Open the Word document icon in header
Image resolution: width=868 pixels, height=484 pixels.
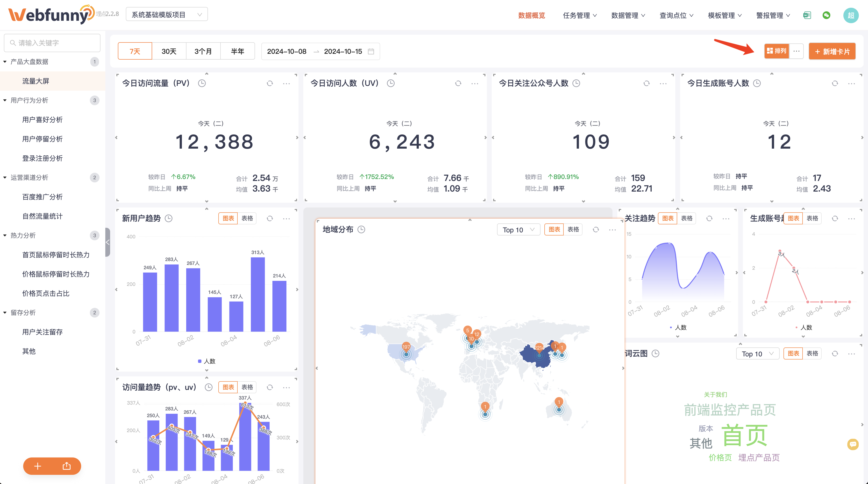click(x=807, y=15)
